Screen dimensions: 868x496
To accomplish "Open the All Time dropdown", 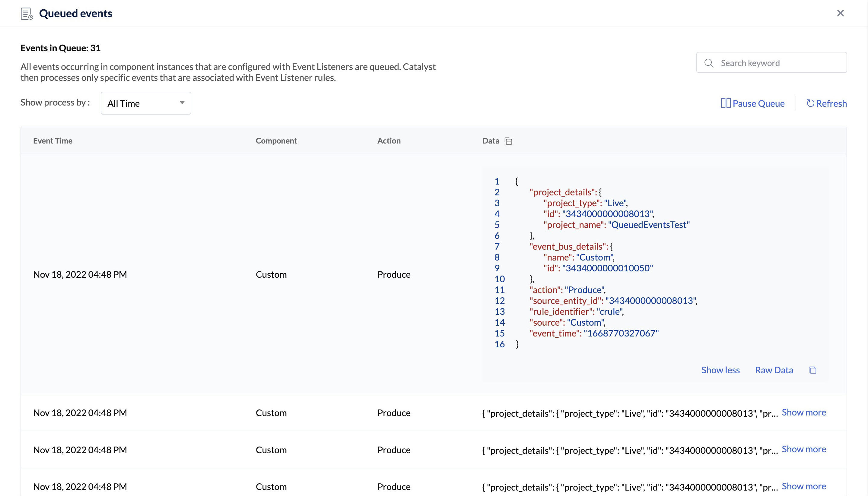I will click(146, 103).
